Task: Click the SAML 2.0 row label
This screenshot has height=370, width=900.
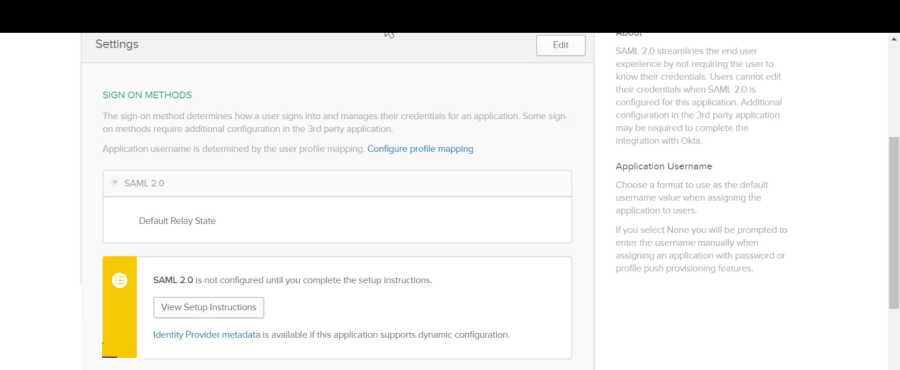Action: pyautogui.click(x=144, y=184)
